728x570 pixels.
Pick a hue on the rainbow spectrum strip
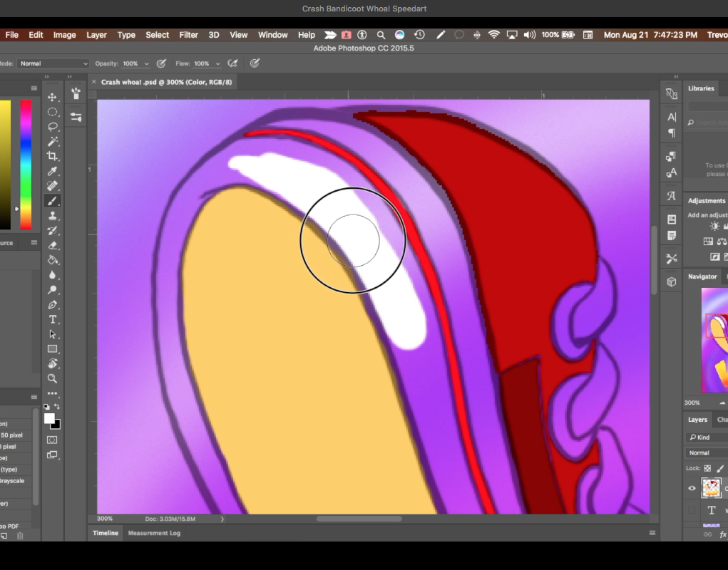point(26,165)
